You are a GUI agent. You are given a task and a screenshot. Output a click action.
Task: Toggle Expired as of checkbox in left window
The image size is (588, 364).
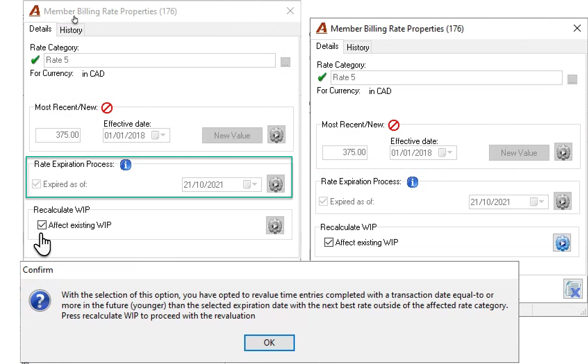click(x=36, y=184)
